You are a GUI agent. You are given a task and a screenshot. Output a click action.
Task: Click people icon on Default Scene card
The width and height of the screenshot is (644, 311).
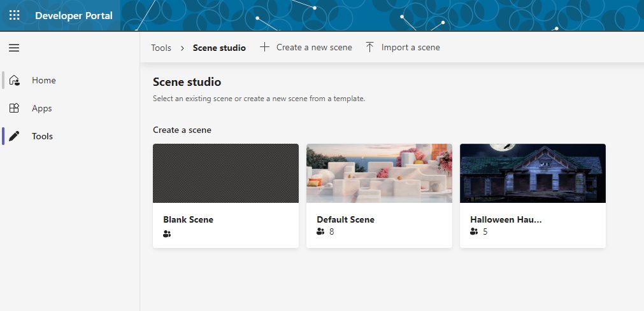pyautogui.click(x=320, y=232)
